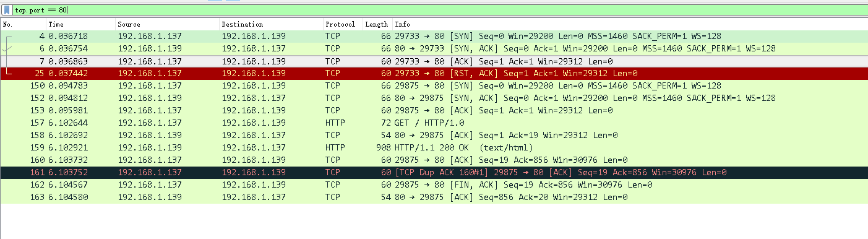Screen dimensions: 868x239
Task: Select packet 160 at time 6.103732
Action: coord(434,160)
